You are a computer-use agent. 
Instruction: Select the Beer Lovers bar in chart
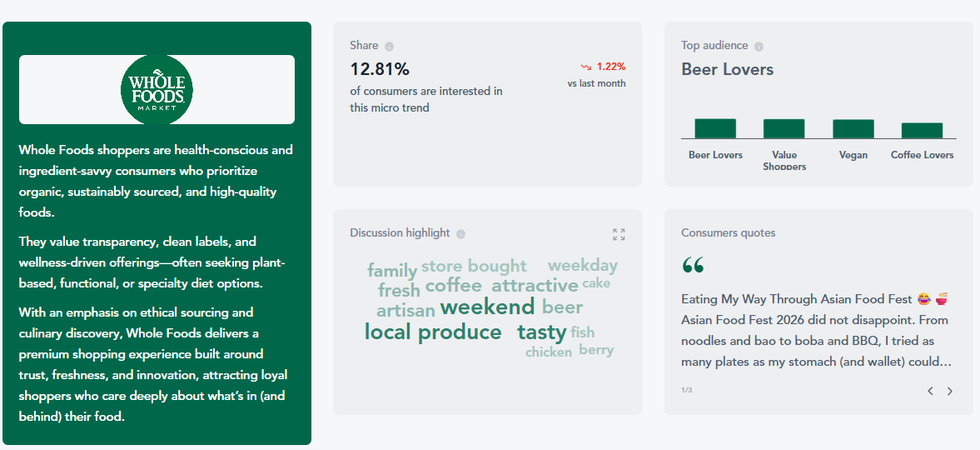coord(715,128)
